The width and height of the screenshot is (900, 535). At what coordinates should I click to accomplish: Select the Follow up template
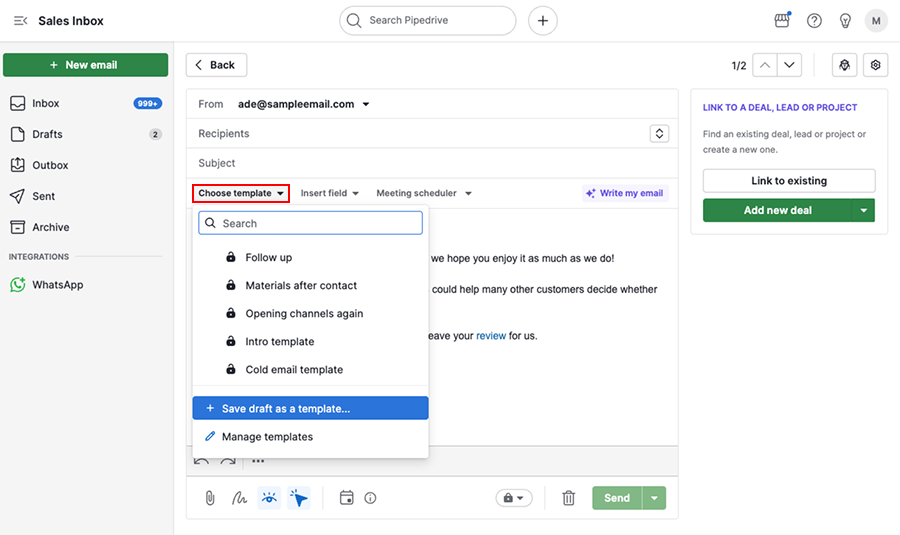(311, 257)
